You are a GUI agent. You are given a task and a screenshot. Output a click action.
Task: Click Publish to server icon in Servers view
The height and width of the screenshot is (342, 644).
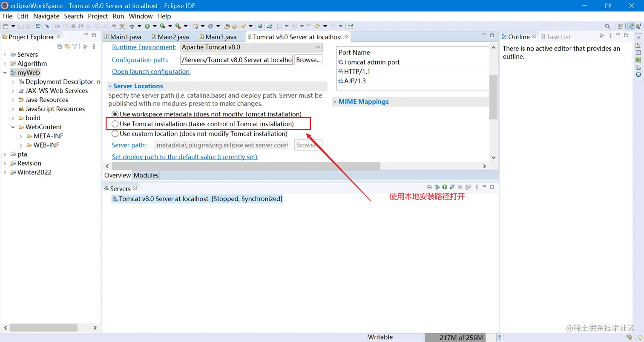(x=468, y=187)
